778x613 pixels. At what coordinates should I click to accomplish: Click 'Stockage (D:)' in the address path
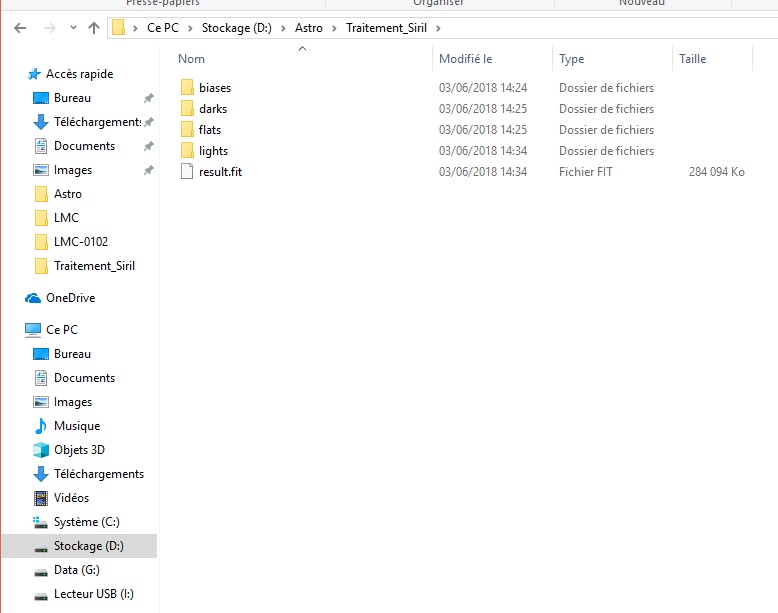coord(237,28)
